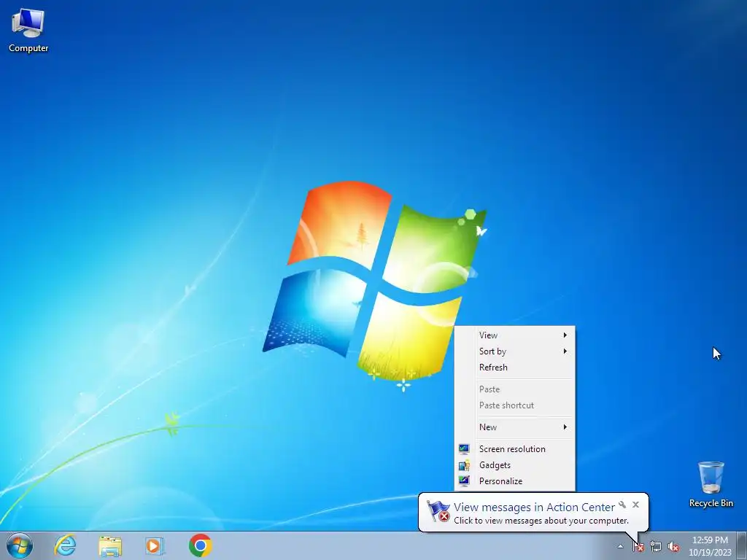
Task: Show hidden tray icons arrow
Action: 620,547
